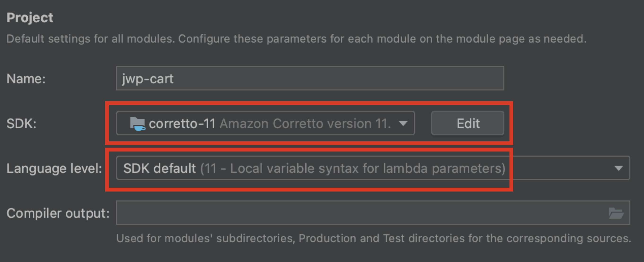Select the corretto-11 name in SDK box
644x262 pixels.
(182, 123)
